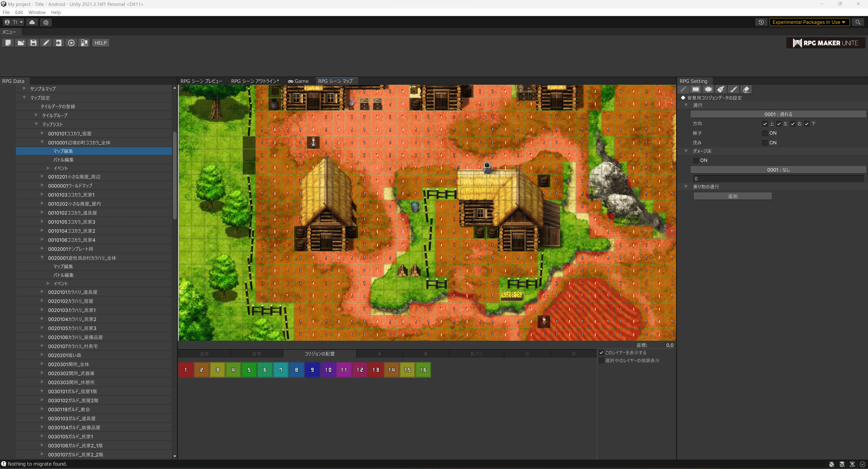The width and height of the screenshot is (868, 469).
Task: Enable the 梯子 ON checkbox
Action: [x=765, y=133]
